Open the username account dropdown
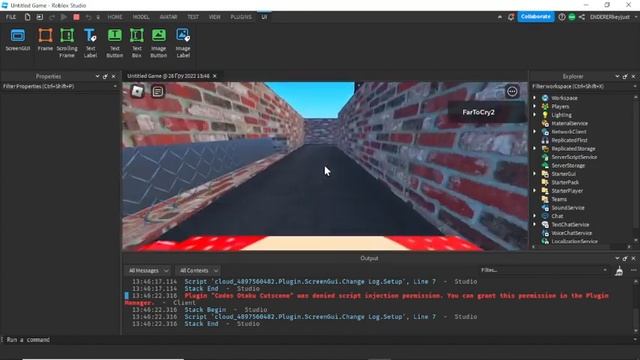The height and width of the screenshot is (360, 640). (x=613, y=17)
